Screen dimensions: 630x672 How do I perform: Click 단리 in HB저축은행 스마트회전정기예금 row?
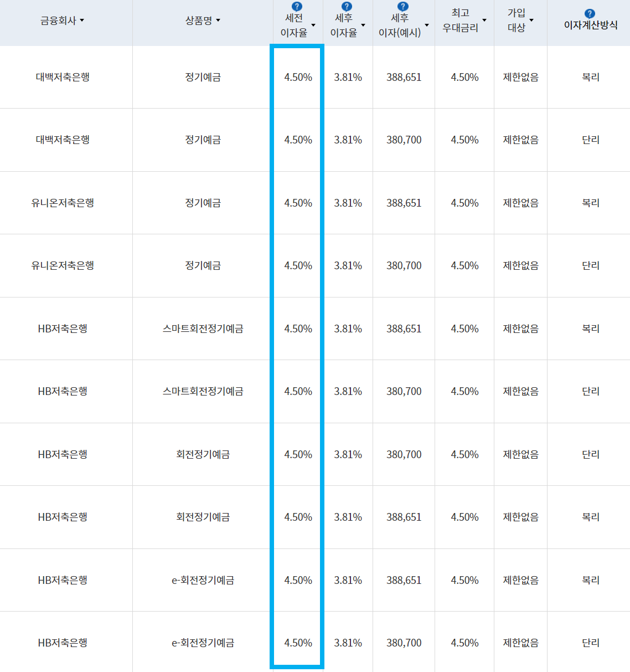click(x=591, y=391)
